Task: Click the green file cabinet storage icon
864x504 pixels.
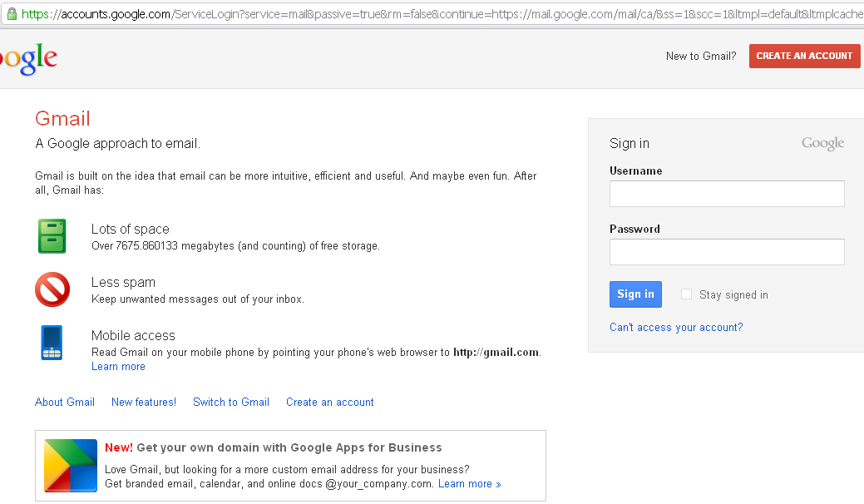Action: click(52, 236)
